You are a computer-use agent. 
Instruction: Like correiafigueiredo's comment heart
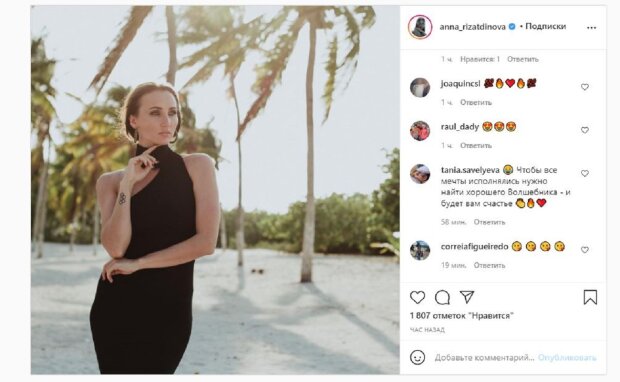tap(584, 250)
